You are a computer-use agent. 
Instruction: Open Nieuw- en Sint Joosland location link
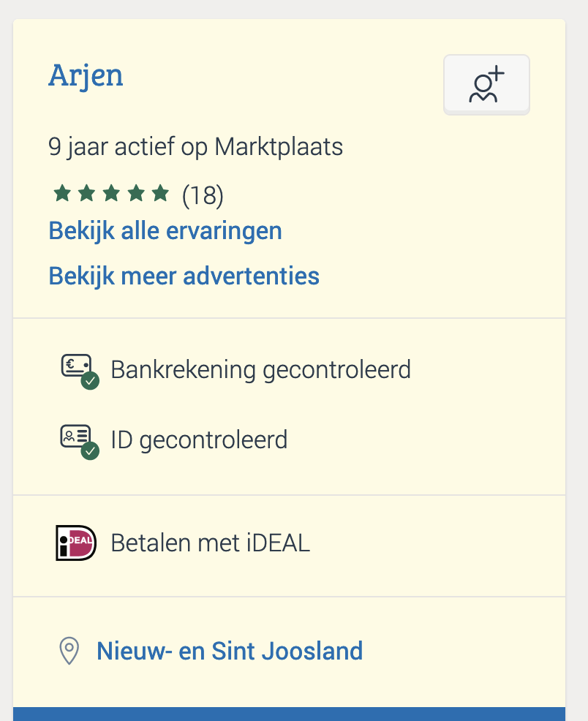pyautogui.click(x=230, y=651)
